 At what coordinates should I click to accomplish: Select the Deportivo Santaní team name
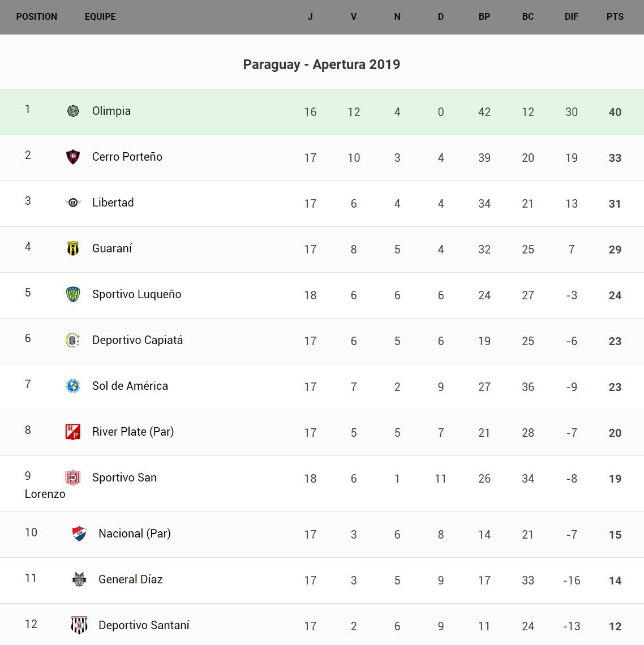point(144,625)
